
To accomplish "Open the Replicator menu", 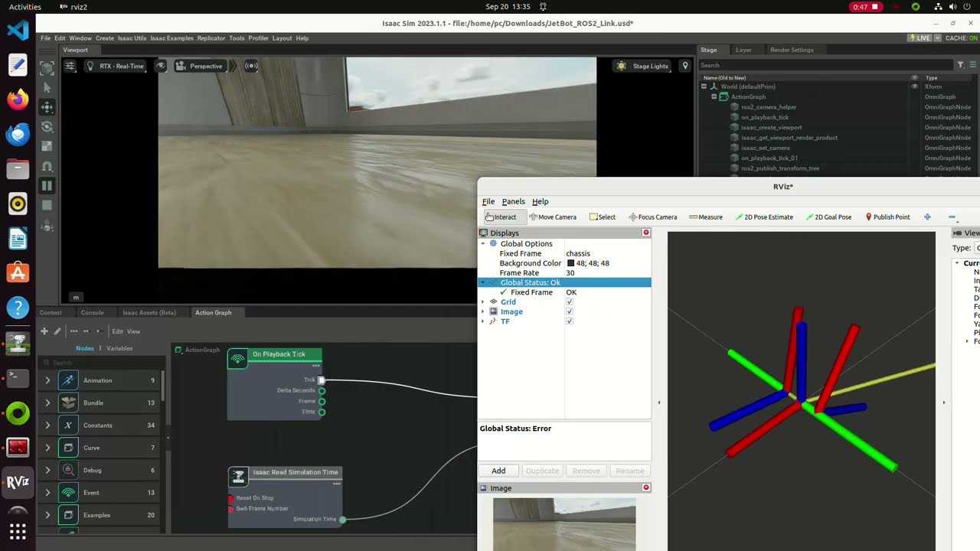I will 211,38.
